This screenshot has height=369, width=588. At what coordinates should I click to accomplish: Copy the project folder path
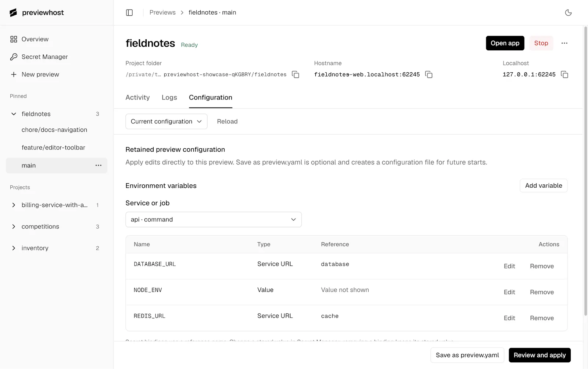click(295, 75)
